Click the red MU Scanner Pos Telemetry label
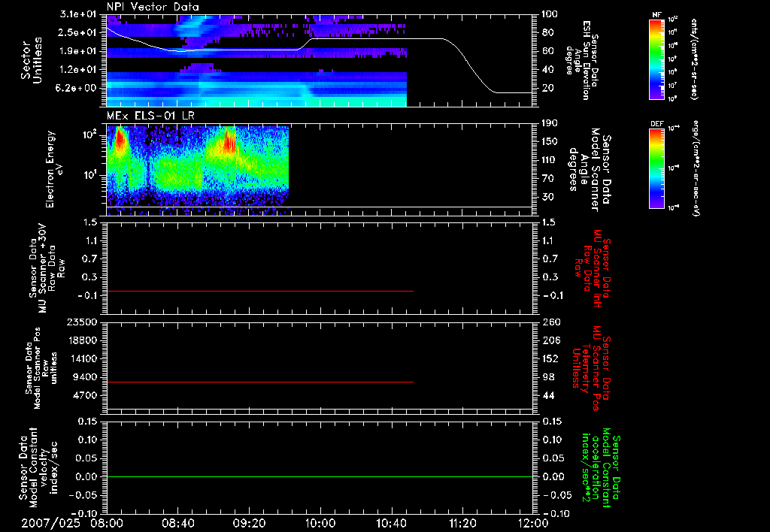Image resolution: width=770 pixels, height=532 pixels. point(591,368)
